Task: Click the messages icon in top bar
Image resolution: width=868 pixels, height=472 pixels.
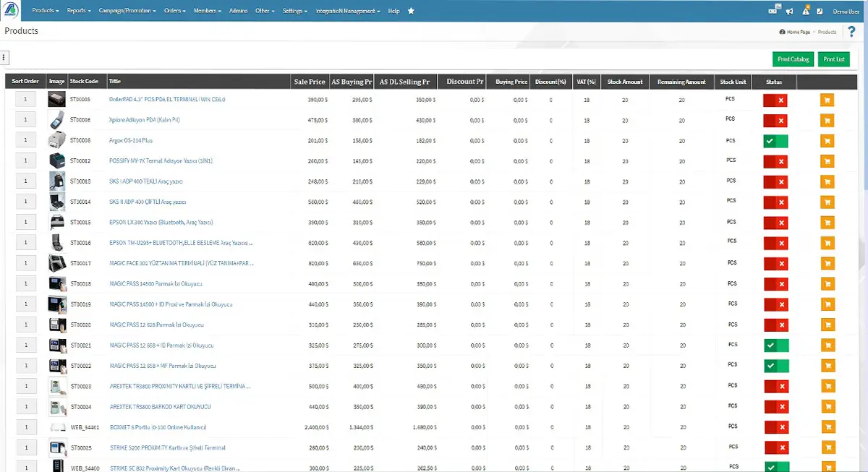Action: point(774,11)
